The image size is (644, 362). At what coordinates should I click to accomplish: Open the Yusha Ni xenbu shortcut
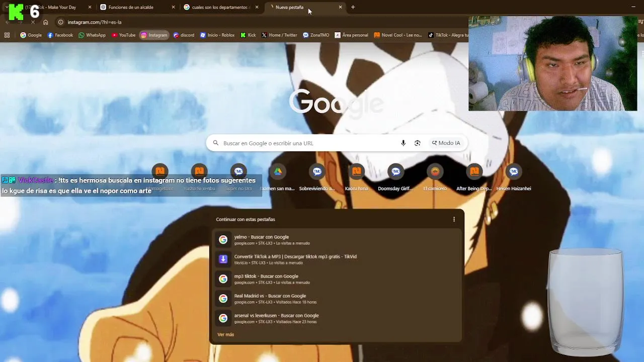tap(199, 178)
